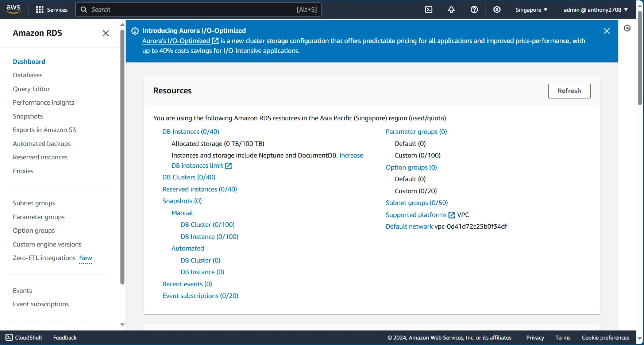Open Exports in Amazon S3

(45, 130)
